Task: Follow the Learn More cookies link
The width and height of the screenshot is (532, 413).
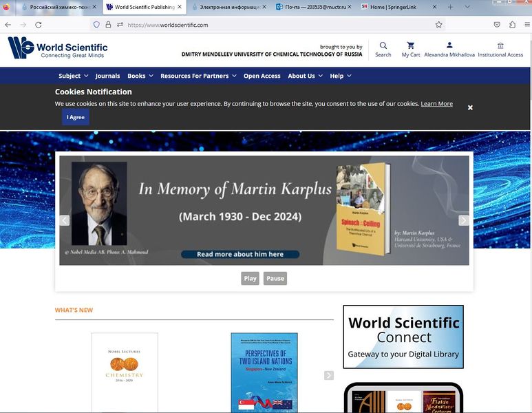Action: pyautogui.click(x=436, y=104)
